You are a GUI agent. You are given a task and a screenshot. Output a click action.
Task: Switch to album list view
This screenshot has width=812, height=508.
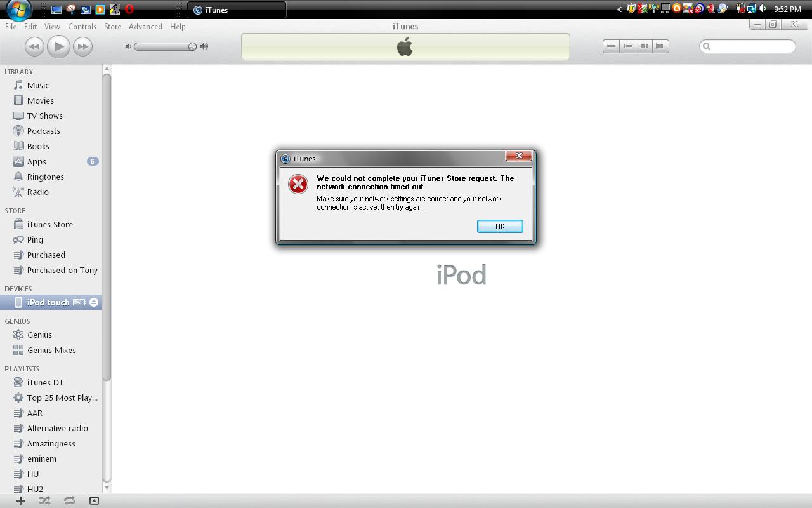point(627,46)
